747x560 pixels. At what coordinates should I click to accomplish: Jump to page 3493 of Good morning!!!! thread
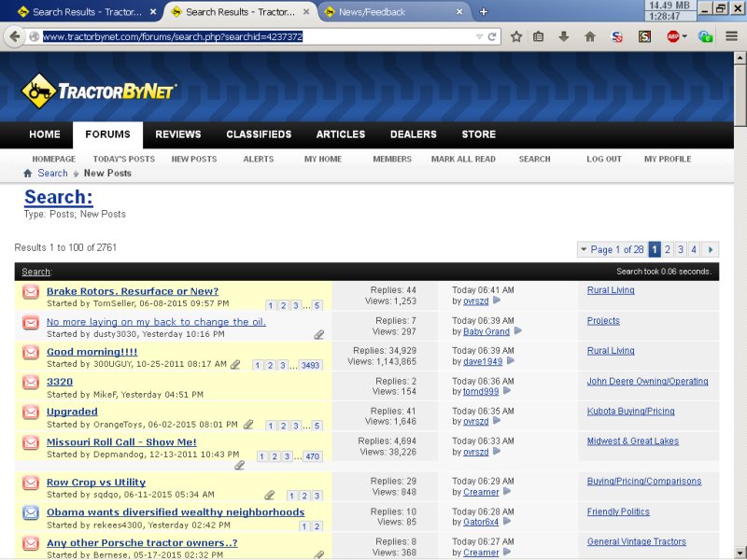point(310,365)
